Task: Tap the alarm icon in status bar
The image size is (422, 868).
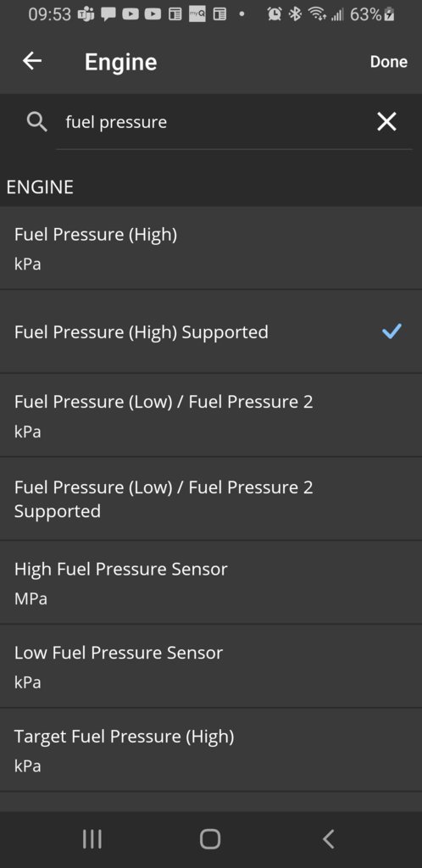Action: pyautogui.click(x=274, y=14)
